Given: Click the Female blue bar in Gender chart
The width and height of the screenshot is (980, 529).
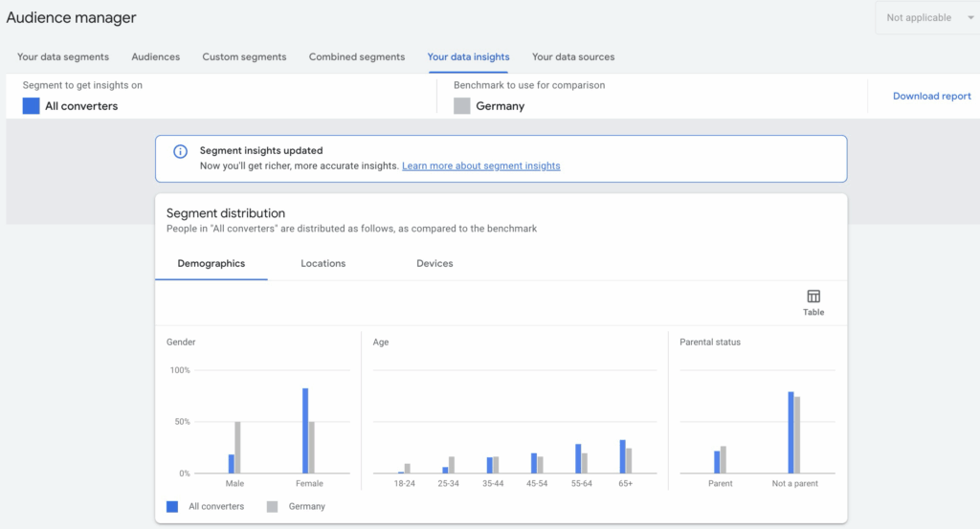Looking at the screenshot, I should (x=305, y=430).
